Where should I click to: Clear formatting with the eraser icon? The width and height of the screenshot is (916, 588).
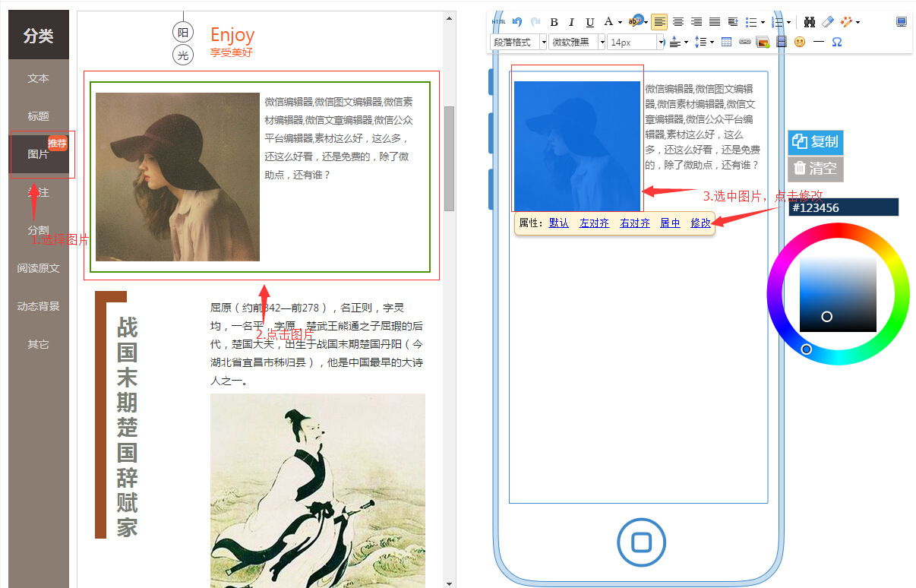point(827,21)
